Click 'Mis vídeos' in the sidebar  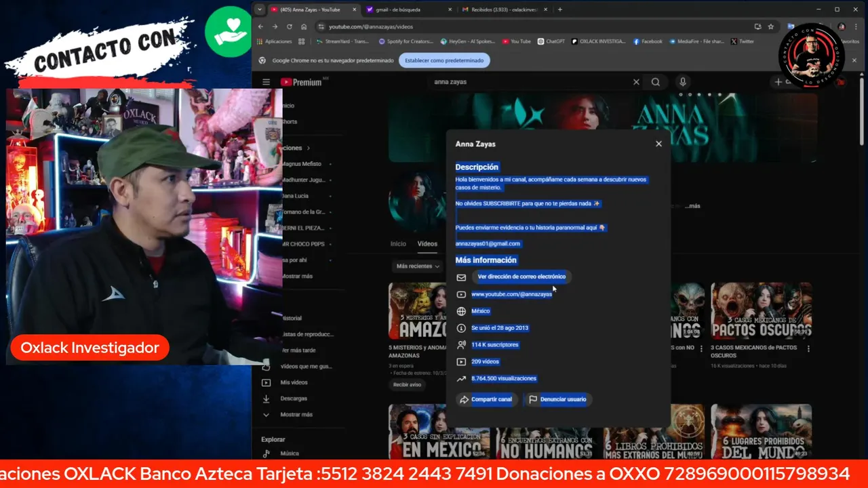(x=294, y=382)
